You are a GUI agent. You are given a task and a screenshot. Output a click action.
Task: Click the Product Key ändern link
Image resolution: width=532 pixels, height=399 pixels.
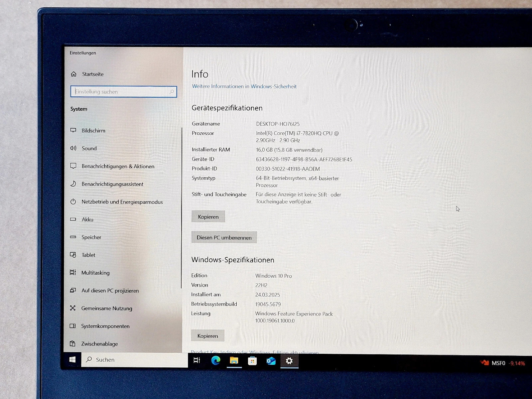[255, 352]
